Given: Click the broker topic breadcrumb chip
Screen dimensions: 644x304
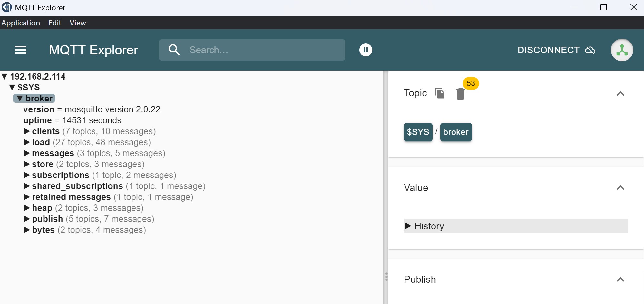Looking at the screenshot, I should coord(455,132).
